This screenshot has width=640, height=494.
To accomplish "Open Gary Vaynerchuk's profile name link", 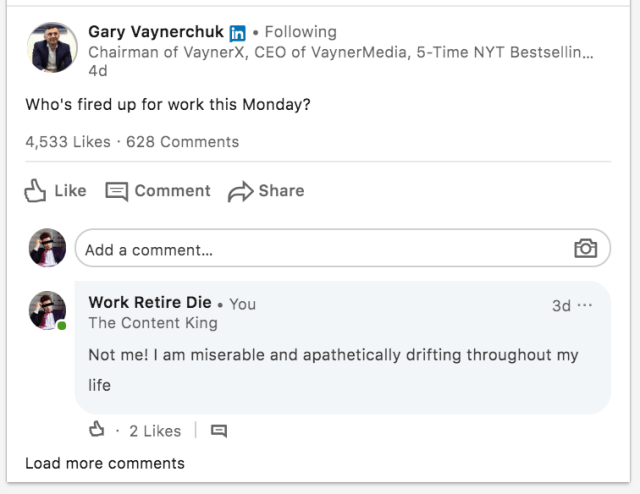I will point(155,32).
